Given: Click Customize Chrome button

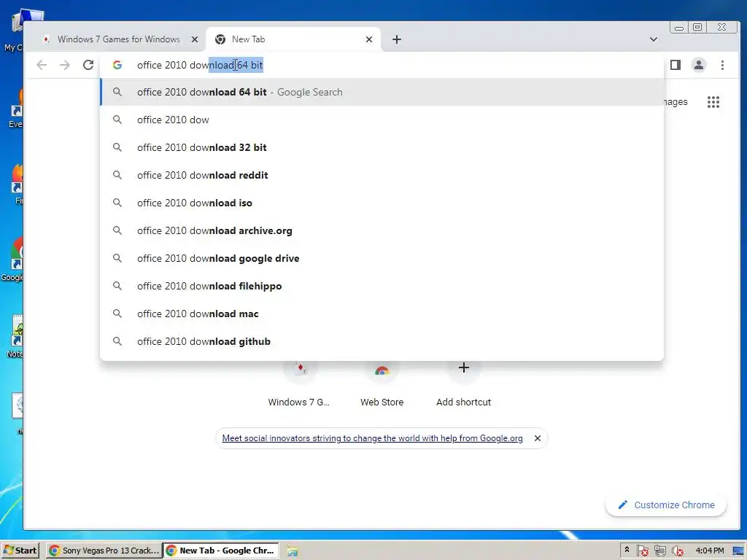Looking at the screenshot, I should click(666, 505).
